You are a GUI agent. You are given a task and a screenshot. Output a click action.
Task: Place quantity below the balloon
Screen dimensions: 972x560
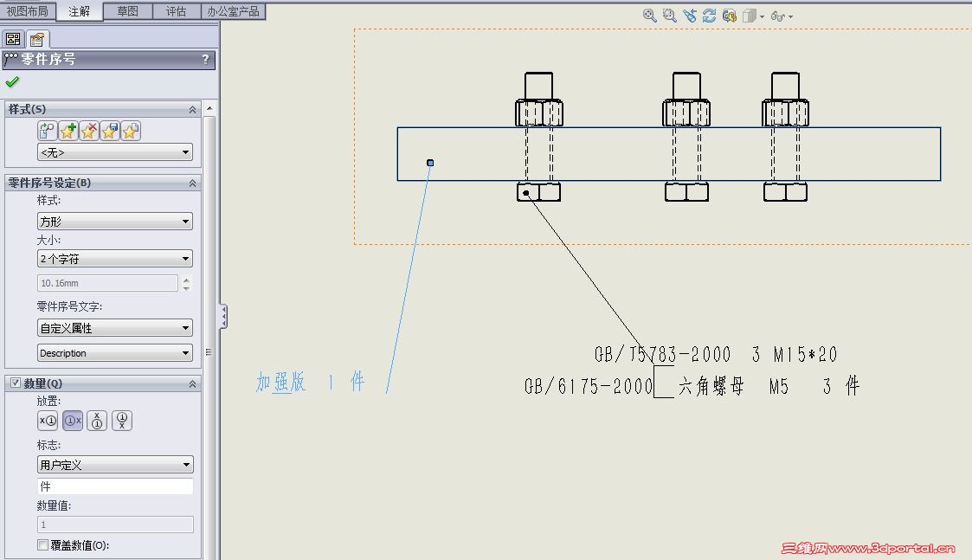pos(121,421)
